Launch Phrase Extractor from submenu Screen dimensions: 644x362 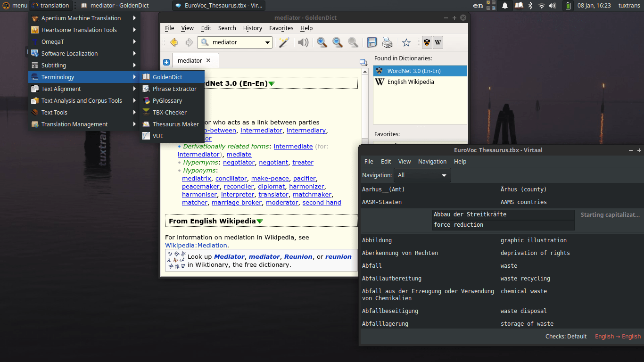[x=172, y=89]
